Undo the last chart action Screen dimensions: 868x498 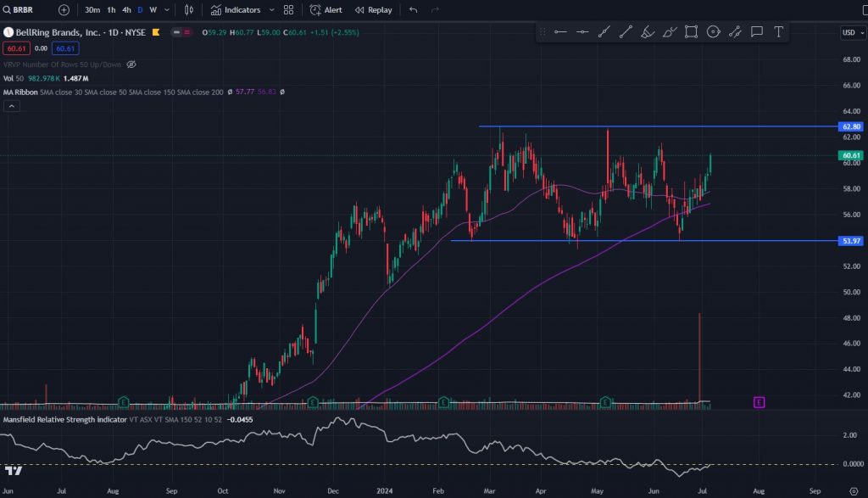413,10
